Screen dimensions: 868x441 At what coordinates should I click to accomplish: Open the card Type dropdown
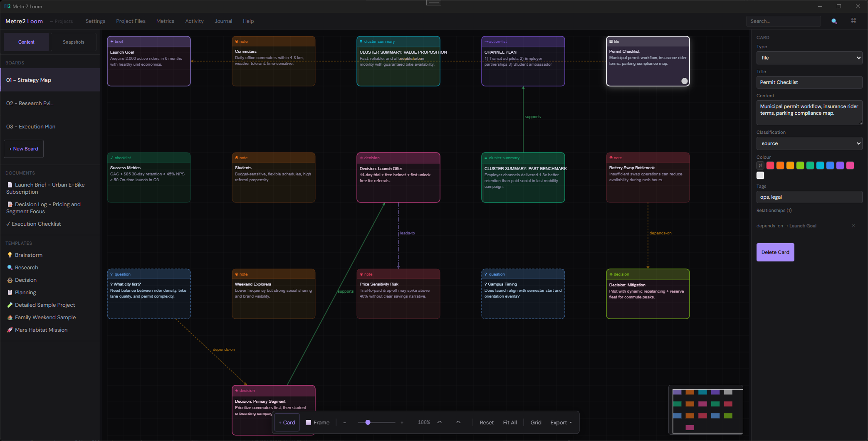pyautogui.click(x=809, y=58)
